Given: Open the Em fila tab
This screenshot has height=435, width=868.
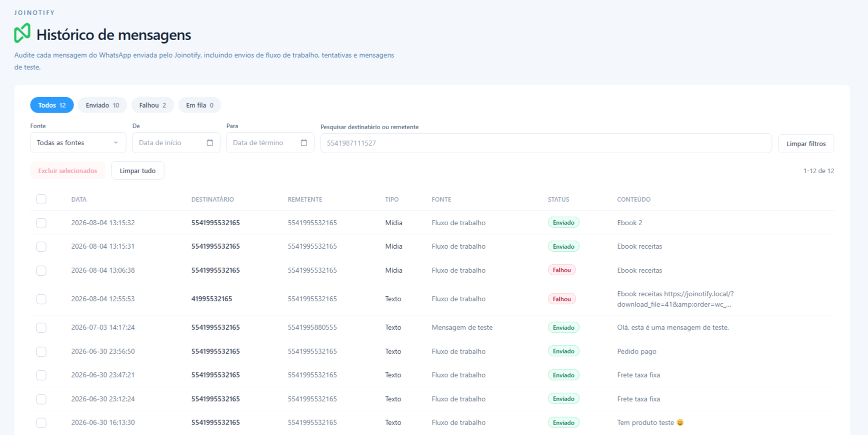Looking at the screenshot, I should (200, 105).
